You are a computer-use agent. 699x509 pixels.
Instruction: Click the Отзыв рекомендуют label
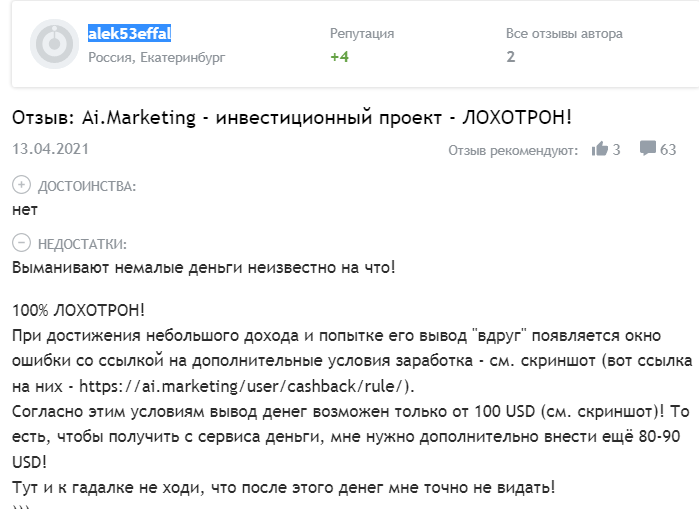click(513, 150)
